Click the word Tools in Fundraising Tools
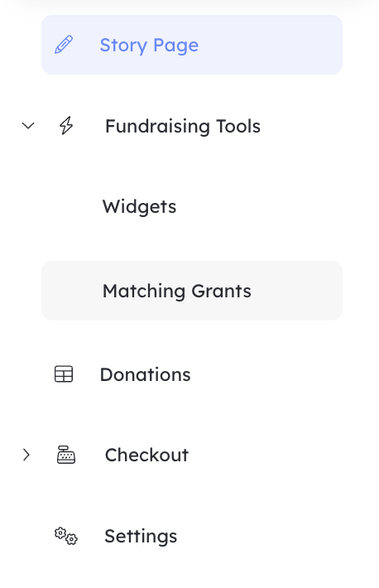 point(238,126)
